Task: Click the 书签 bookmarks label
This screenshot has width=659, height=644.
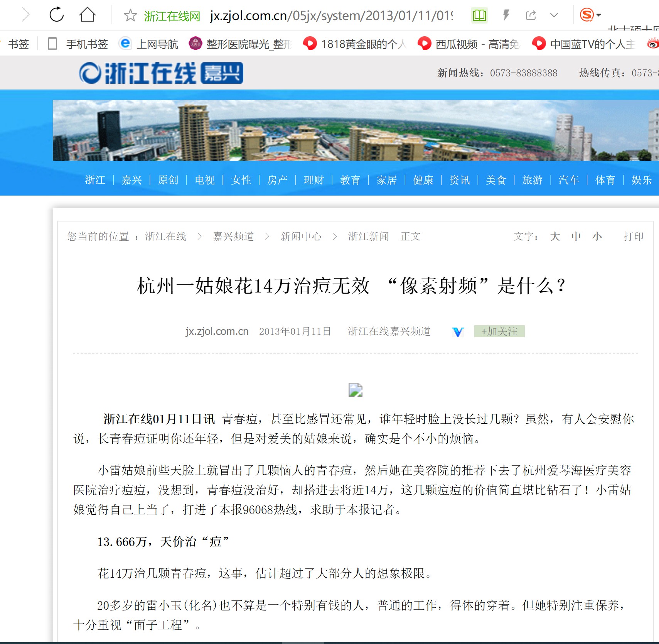Action: 19,44
